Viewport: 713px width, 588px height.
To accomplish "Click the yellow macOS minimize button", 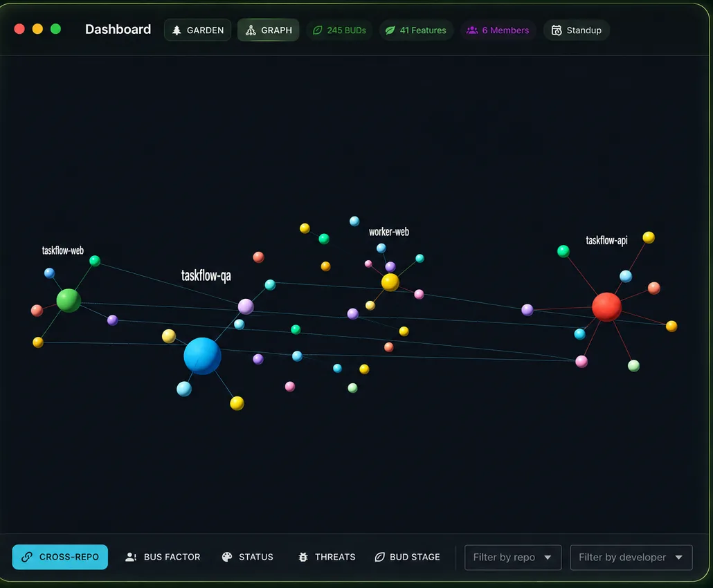I will [38, 29].
